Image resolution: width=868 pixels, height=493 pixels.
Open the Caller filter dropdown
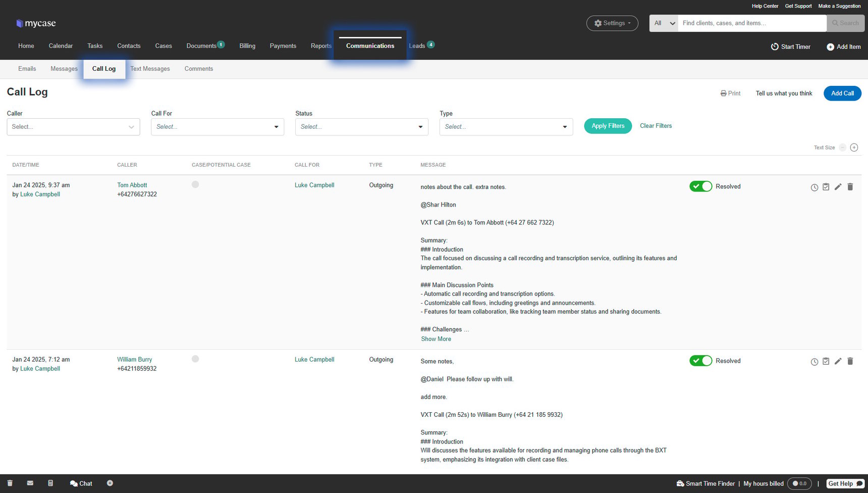(73, 127)
